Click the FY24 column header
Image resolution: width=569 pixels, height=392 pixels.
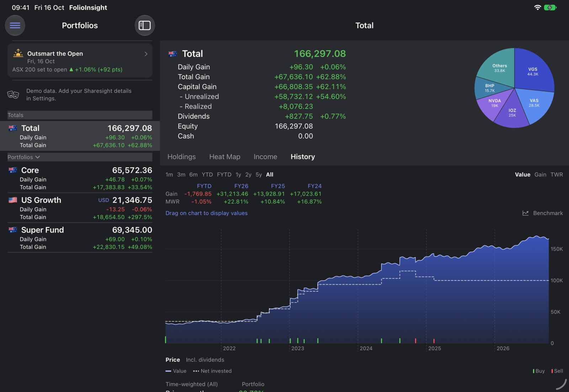[x=314, y=186]
